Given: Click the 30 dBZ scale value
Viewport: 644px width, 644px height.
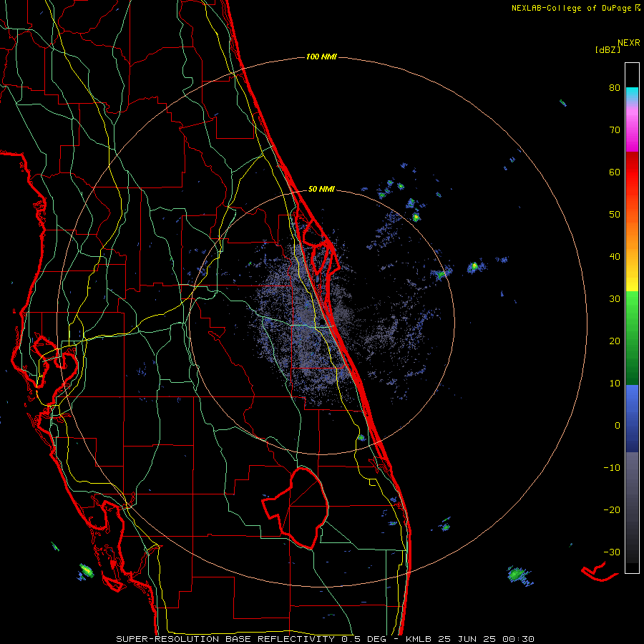Looking at the screenshot, I should click(615, 299).
